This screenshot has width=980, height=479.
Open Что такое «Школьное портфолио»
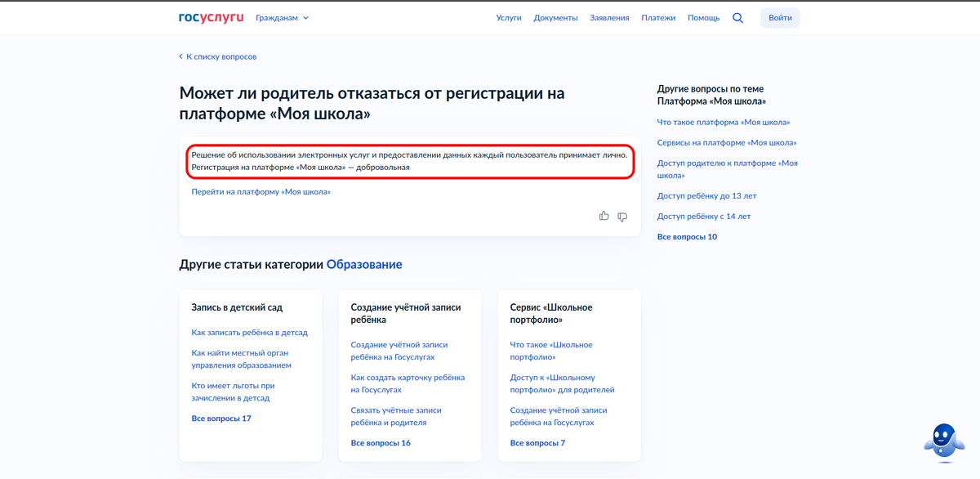(551, 351)
